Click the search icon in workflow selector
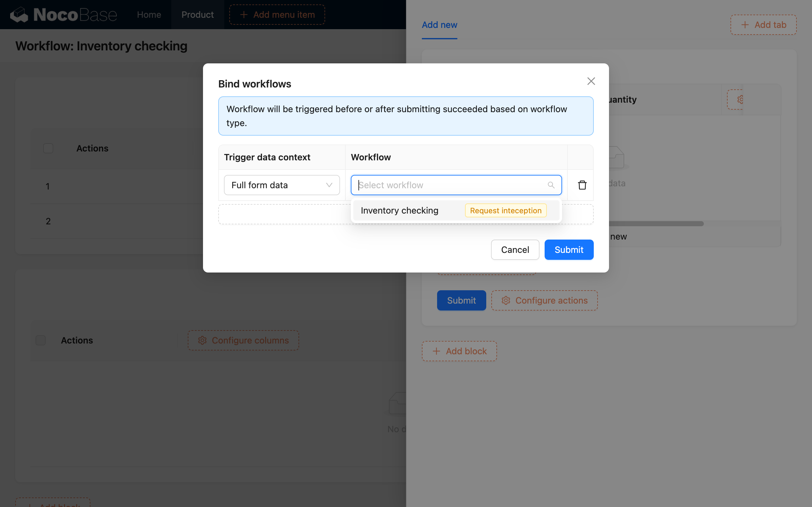The image size is (812, 507). [551, 185]
